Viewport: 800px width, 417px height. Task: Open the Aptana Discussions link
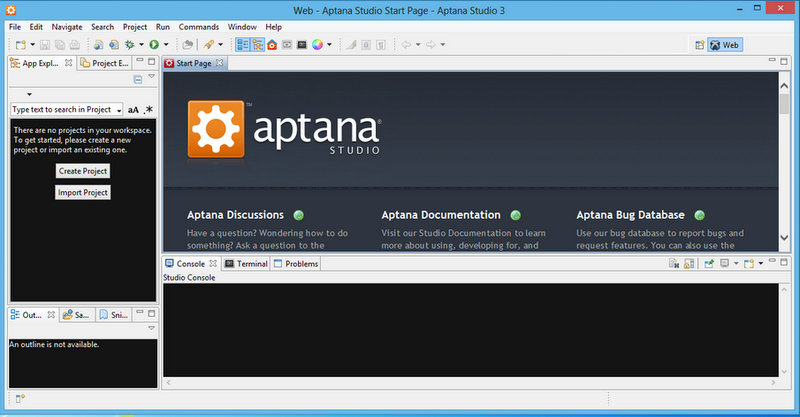coord(235,215)
